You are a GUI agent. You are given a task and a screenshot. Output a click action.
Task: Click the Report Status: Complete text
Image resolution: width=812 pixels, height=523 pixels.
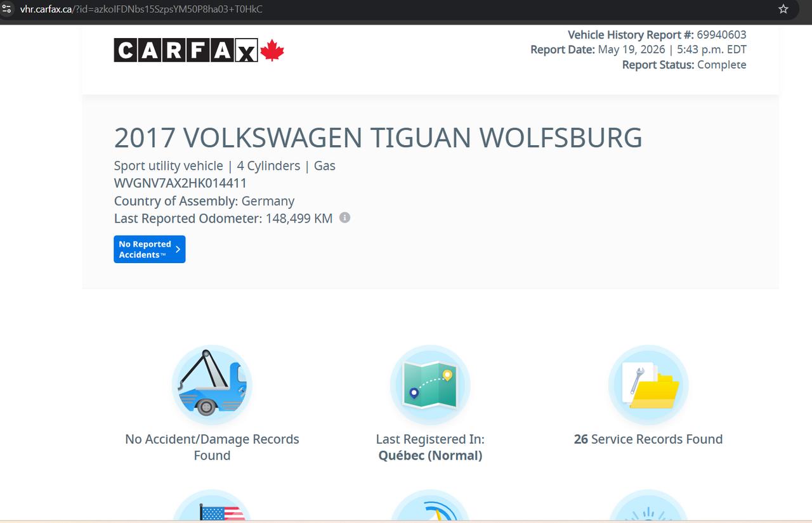point(684,65)
